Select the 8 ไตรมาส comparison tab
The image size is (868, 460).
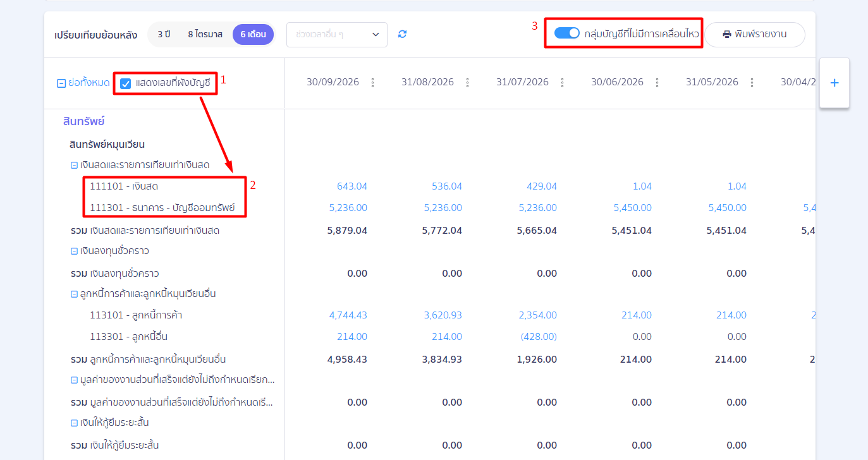pyautogui.click(x=205, y=34)
